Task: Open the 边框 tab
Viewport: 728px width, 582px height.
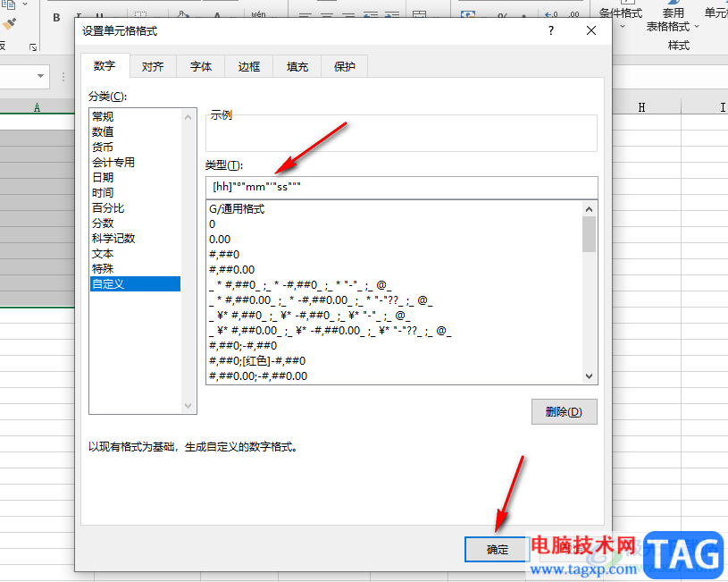Action: [249, 66]
